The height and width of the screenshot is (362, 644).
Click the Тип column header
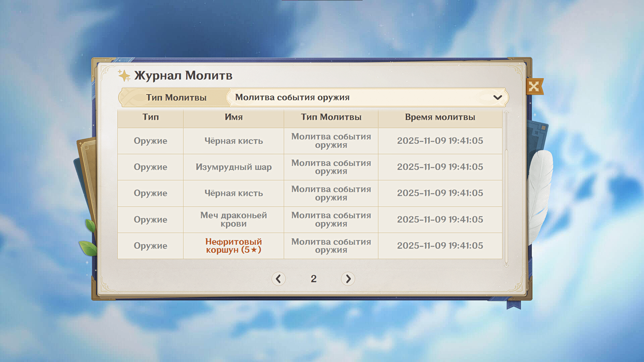pyautogui.click(x=150, y=117)
